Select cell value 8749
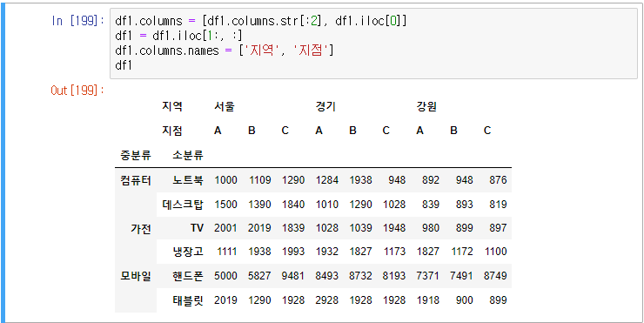 click(495, 276)
